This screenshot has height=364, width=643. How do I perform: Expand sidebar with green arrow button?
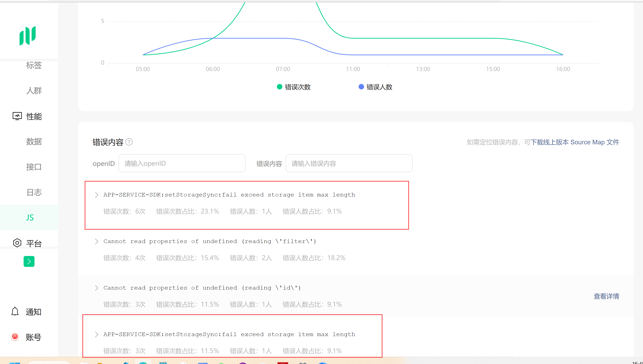(x=29, y=261)
